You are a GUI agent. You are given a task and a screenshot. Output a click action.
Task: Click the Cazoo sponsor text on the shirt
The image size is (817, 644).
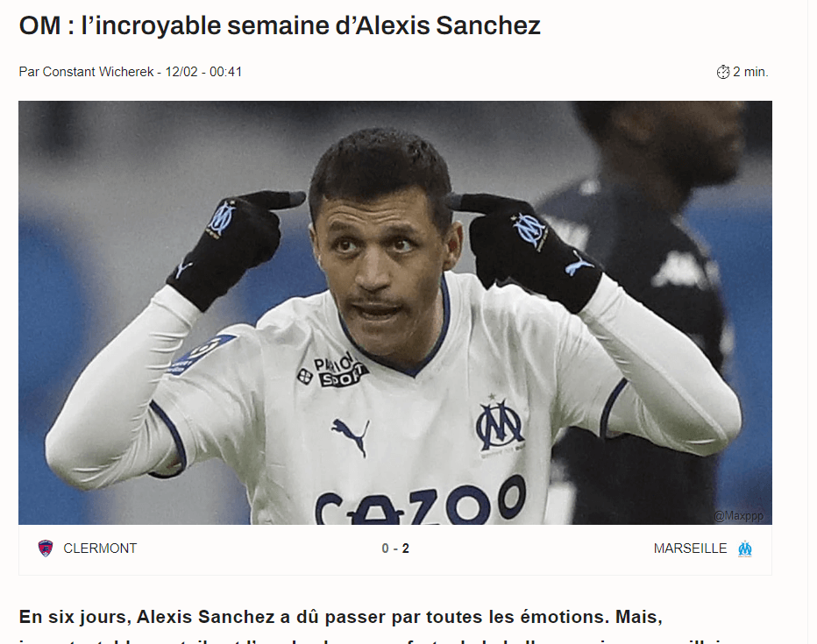(420, 499)
